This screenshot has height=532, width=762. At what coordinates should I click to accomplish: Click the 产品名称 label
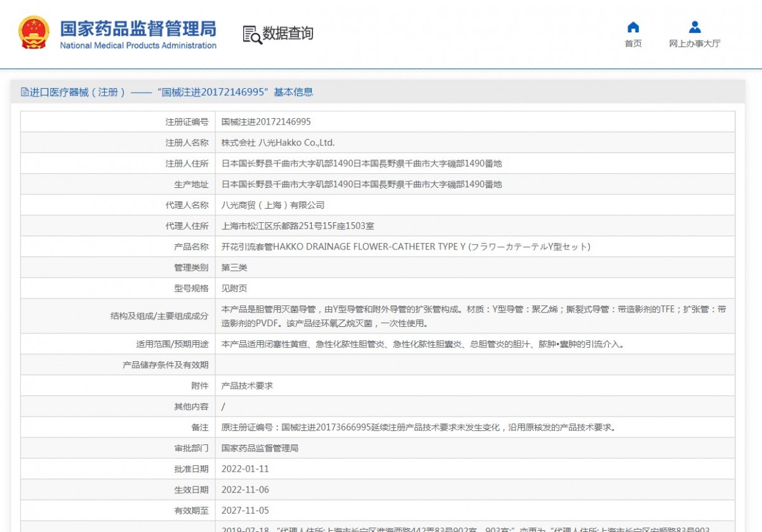coord(191,247)
